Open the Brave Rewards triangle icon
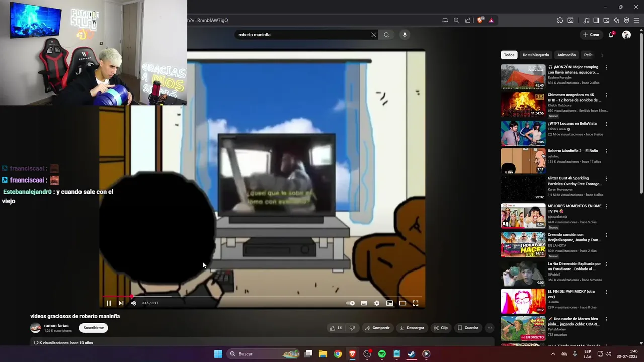 pyautogui.click(x=491, y=20)
